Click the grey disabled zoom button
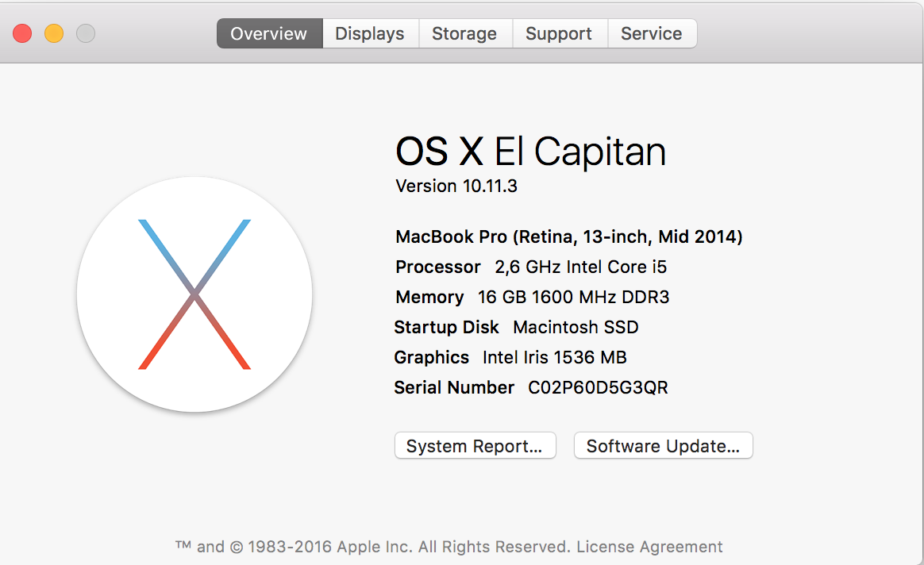This screenshot has width=924, height=565. (86, 33)
